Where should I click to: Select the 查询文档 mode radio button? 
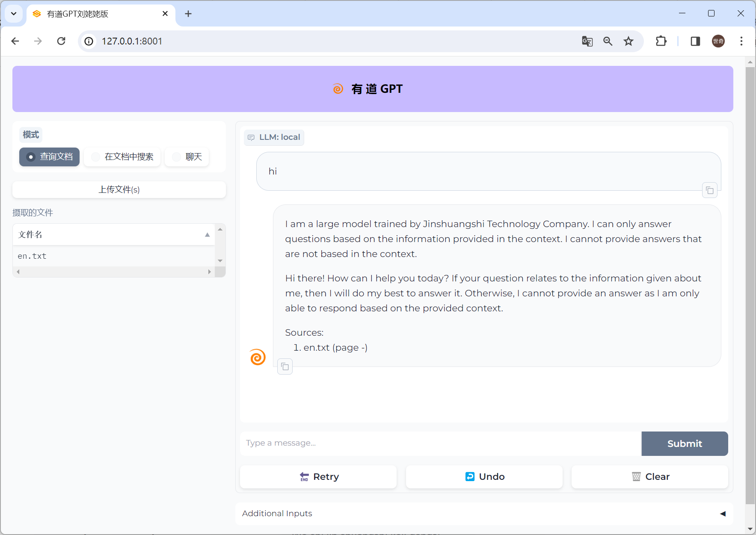click(49, 157)
